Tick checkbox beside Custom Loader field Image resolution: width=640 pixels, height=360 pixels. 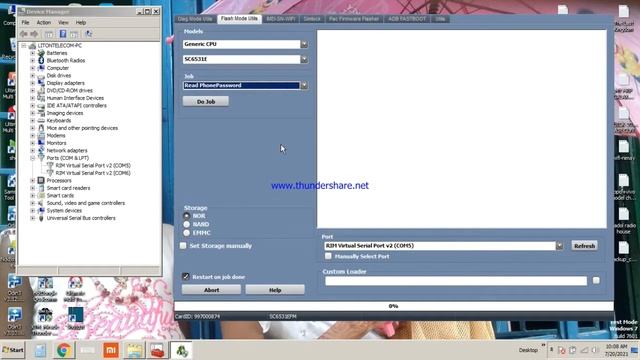[596, 280]
